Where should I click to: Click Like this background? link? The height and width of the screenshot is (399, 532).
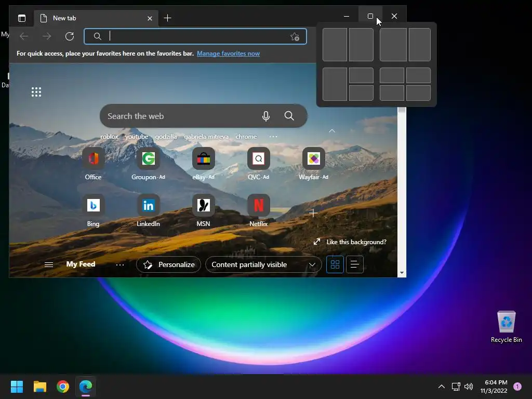coord(350,242)
